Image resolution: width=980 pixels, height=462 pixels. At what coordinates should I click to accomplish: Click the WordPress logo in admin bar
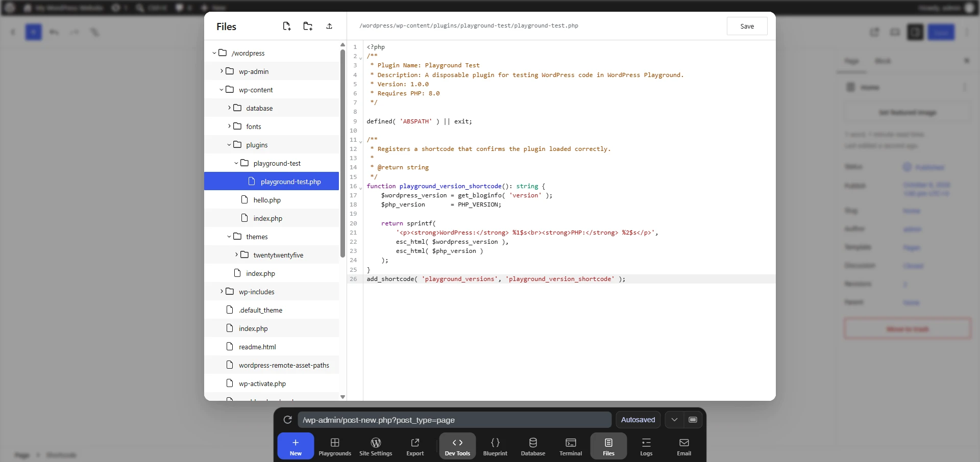click(10, 8)
